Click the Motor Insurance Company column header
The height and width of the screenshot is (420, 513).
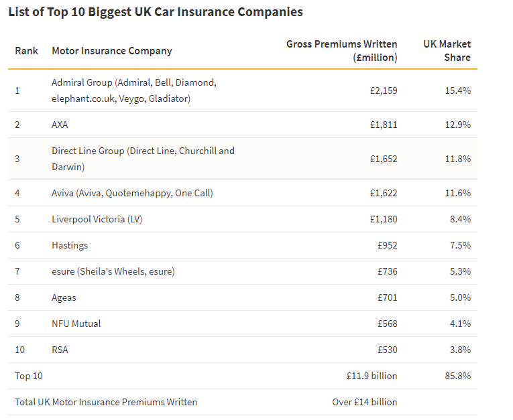pos(112,51)
